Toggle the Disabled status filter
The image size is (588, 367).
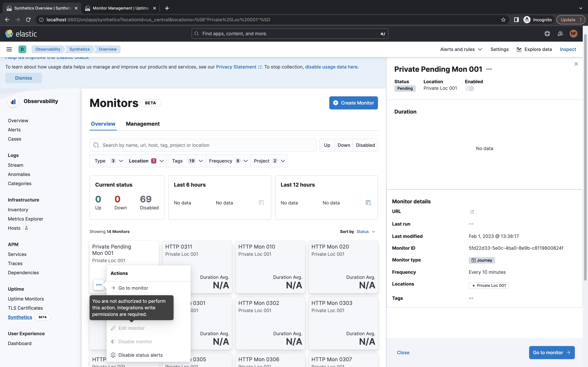tap(365, 145)
